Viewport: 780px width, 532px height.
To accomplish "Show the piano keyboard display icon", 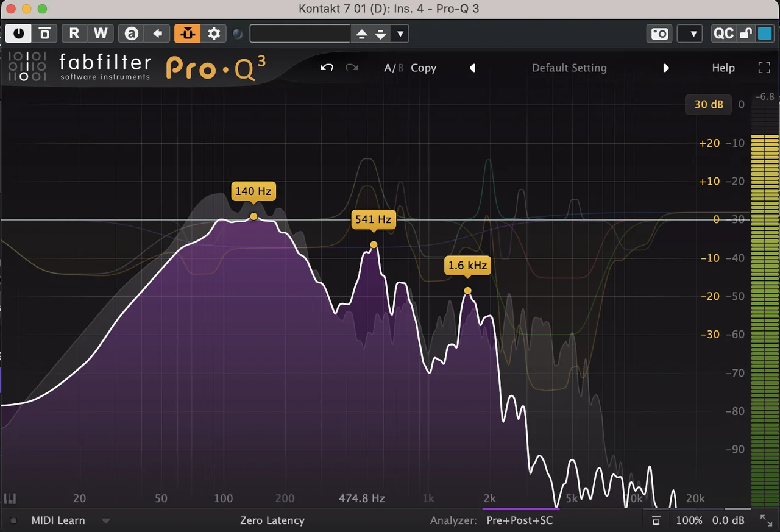I will (x=10, y=498).
